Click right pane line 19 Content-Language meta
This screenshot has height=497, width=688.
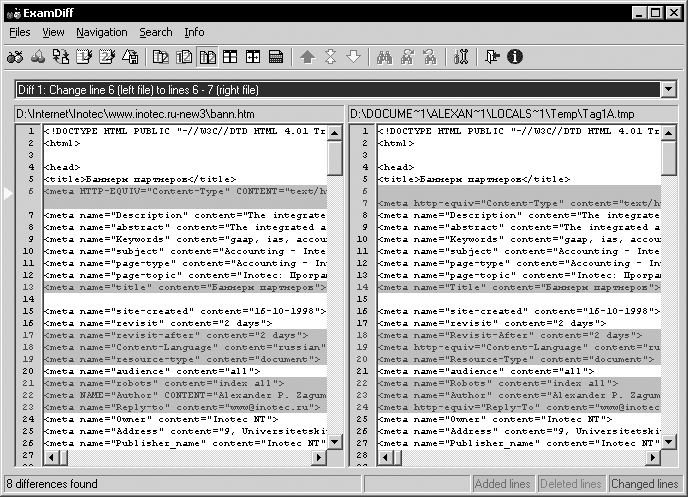[519, 347]
